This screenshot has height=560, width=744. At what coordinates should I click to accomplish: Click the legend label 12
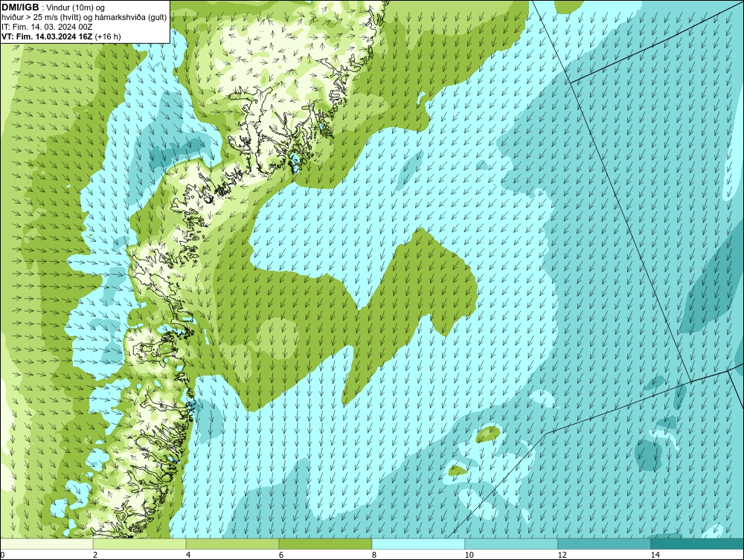coord(562,556)
